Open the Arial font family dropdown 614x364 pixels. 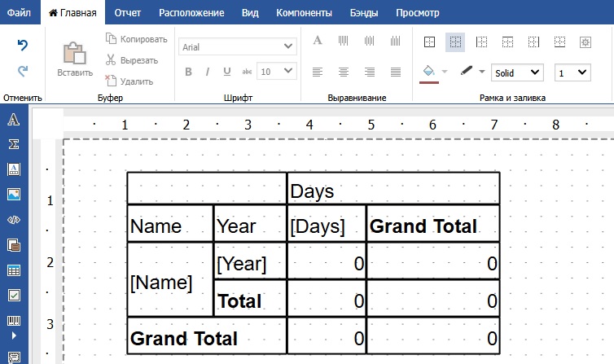[237, 47]
